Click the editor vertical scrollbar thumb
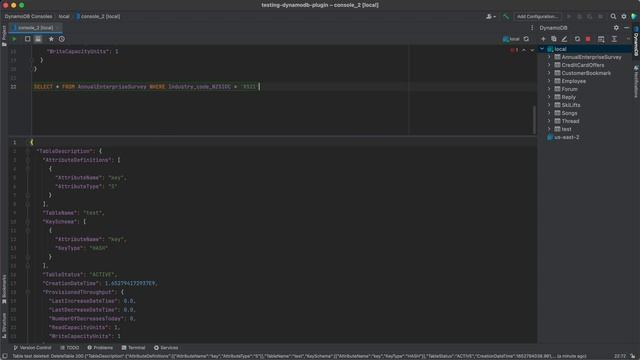640x360 pixels. point(534,119)
